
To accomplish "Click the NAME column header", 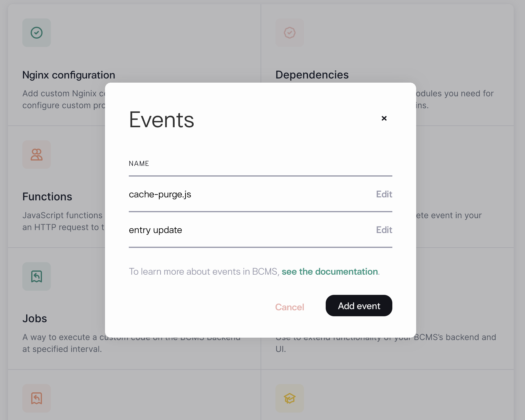I will coord(139,163).
